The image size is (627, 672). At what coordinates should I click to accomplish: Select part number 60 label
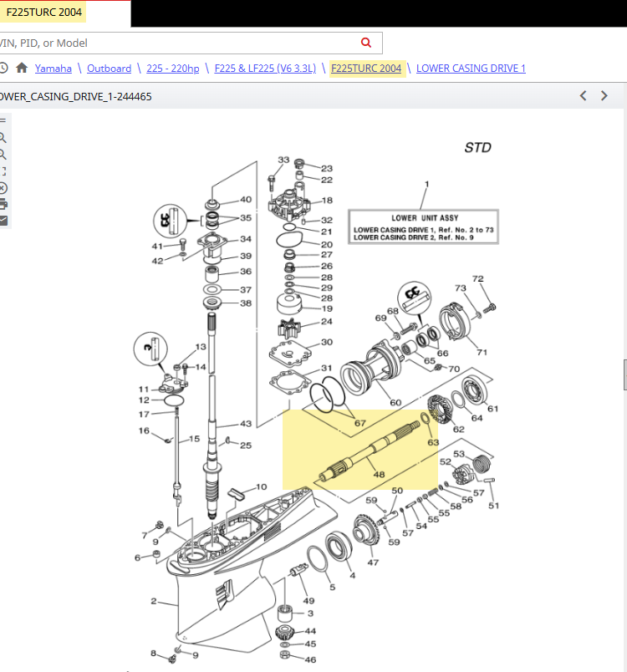pos(395,402)
